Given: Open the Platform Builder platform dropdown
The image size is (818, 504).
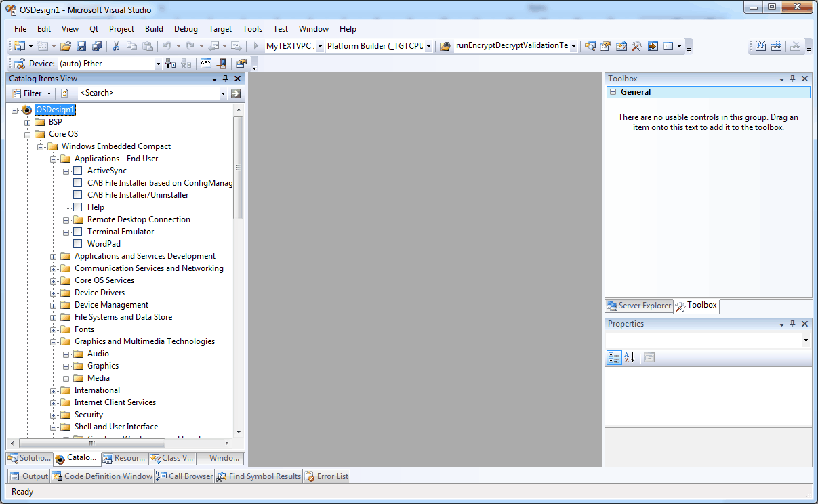Looking at the screenshot, I should click(x=428, y=46).
